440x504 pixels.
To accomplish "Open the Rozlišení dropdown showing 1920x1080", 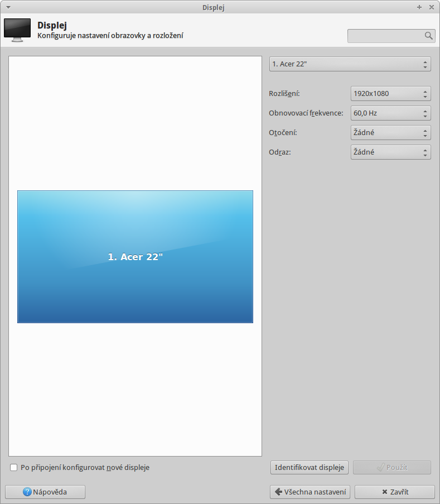I will [390, 94].
